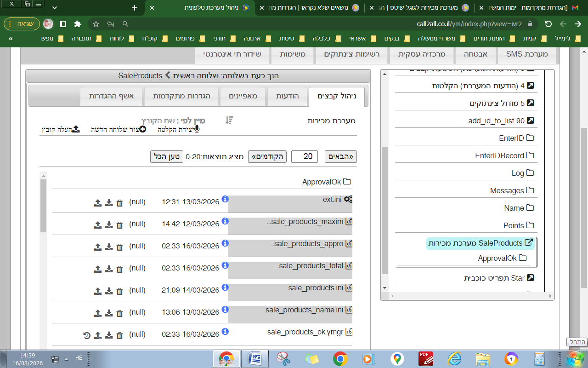Viewport: 588px width, 368px height.
Task: Click history icon on the sale_products_ok.ymgr row
Action: tap(87, 335)
